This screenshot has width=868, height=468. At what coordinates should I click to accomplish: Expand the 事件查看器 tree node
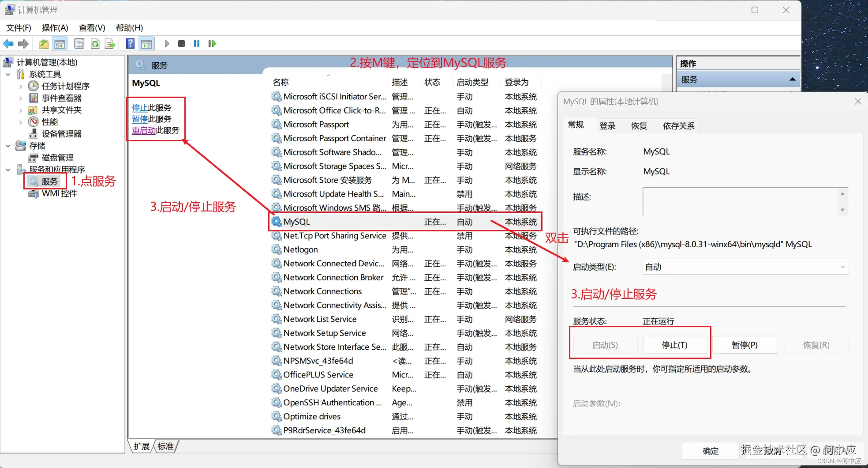(20, 98)
